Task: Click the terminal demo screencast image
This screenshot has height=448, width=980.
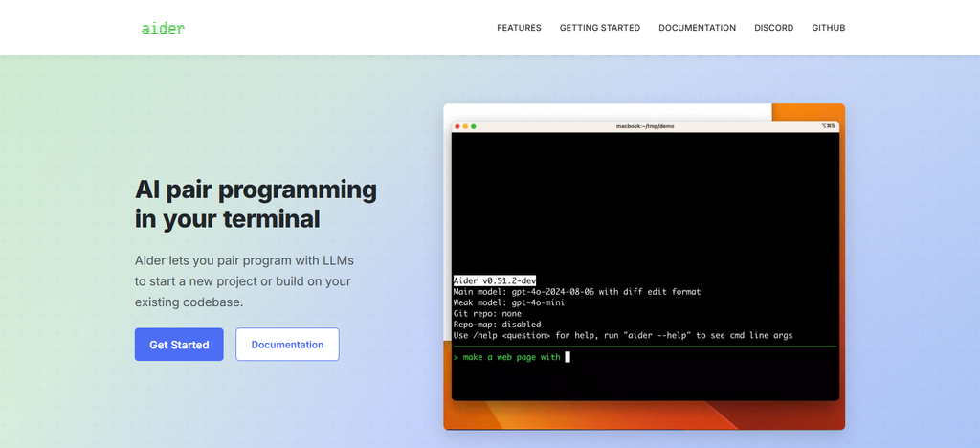Action: coord(644,267)
